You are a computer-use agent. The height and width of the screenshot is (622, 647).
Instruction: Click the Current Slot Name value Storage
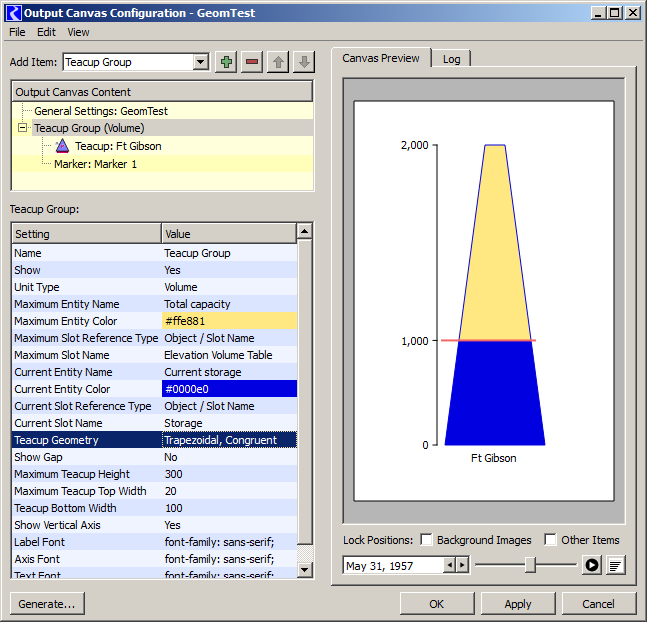point(229,423)
